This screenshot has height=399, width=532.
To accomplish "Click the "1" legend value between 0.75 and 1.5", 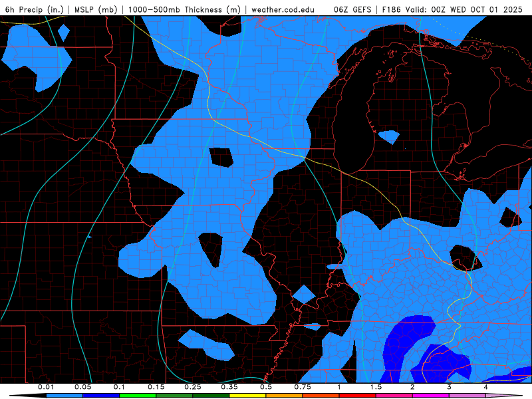I will [x=339, y=387].
